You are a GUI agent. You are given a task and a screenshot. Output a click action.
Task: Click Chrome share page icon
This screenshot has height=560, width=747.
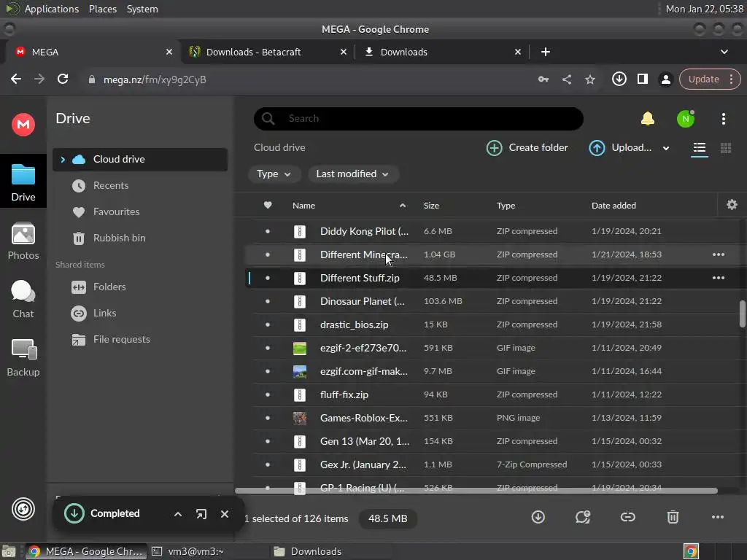coord(566,79)
